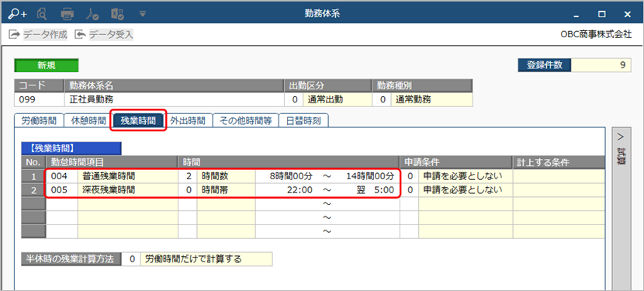Click the 14時間00分 end value
This screenshot has width=644, height=291.
pyautogui.click(x=369, y=176)
